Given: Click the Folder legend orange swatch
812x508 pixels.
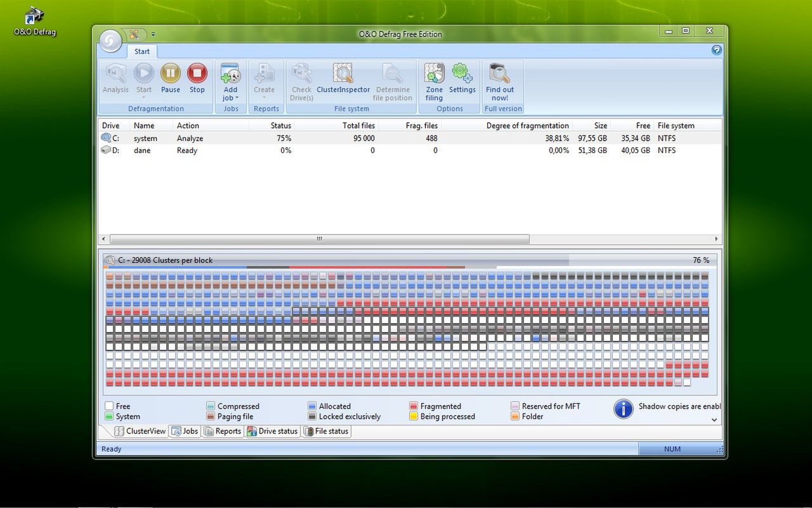Looking at the screenshot, I should (515, 417).
